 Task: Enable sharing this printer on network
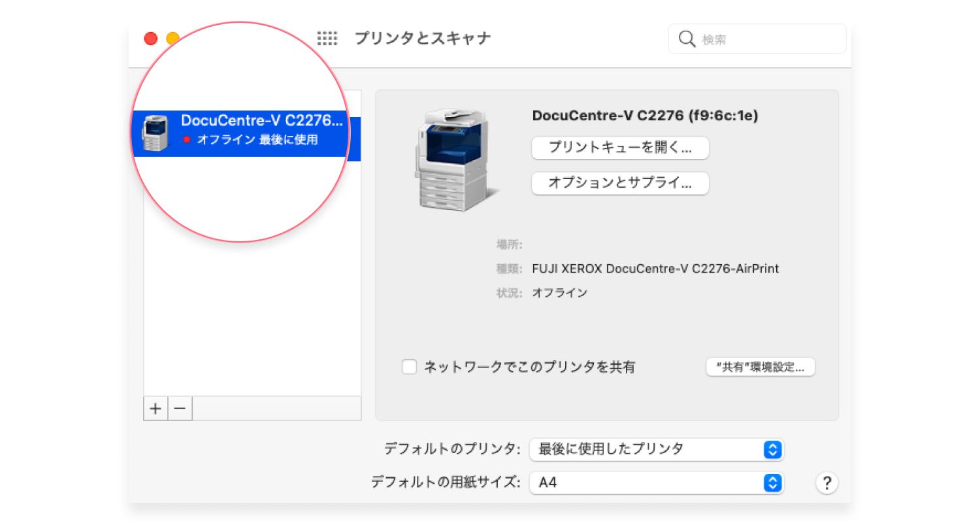coord(409,367)
